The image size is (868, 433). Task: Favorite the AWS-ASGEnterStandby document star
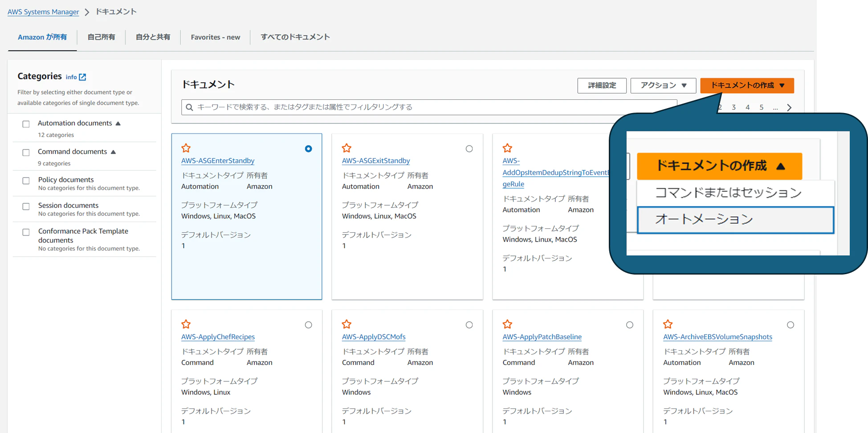(186, 148)
